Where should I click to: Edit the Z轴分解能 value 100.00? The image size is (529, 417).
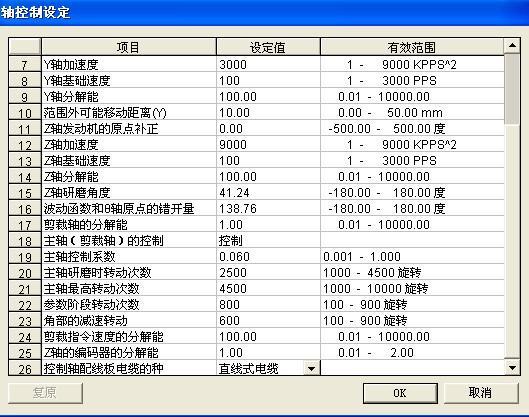(268, 177)
